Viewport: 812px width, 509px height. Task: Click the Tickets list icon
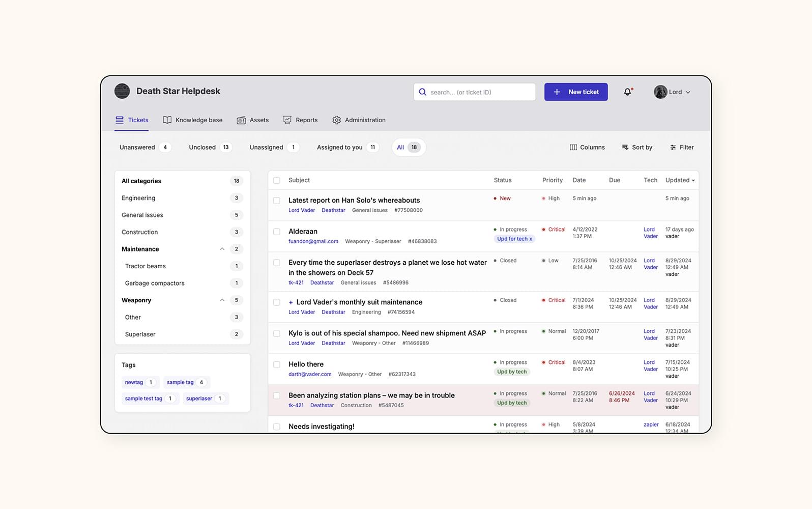coord(120,120)
